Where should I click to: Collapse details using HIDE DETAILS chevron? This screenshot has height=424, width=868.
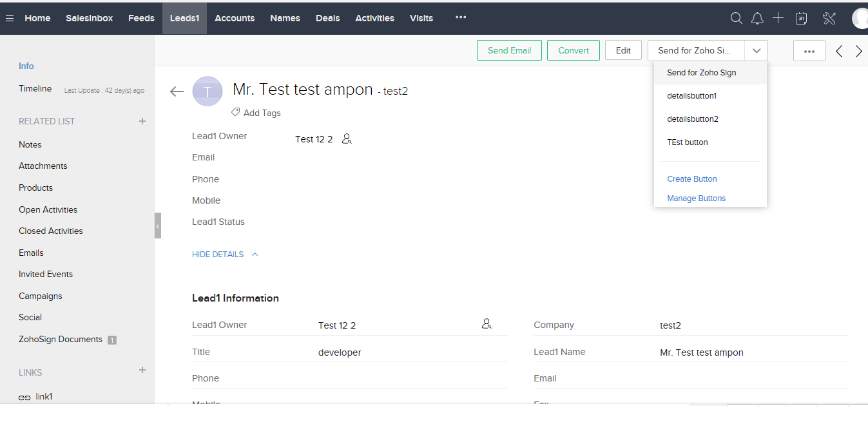tap(255, 254)
